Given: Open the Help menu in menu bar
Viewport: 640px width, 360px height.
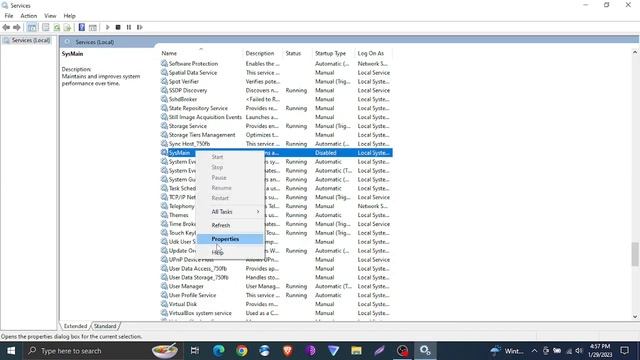Looking at the screenshot, I should click(69, 16).
